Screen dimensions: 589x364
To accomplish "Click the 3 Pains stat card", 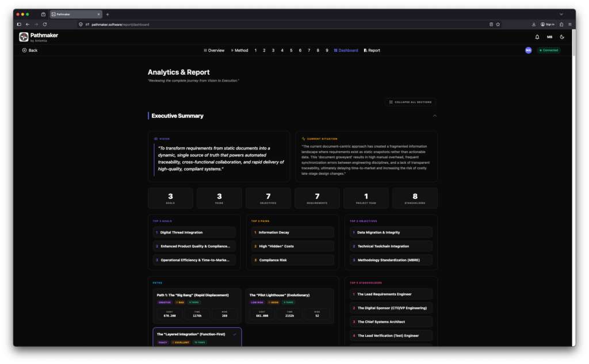I will [x=219, y=198].
